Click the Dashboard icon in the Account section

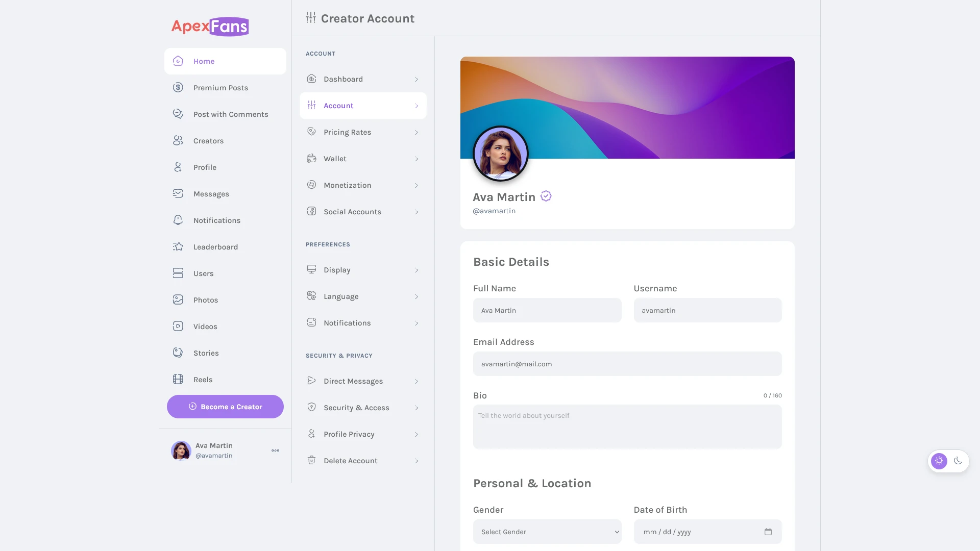point(311,79)
